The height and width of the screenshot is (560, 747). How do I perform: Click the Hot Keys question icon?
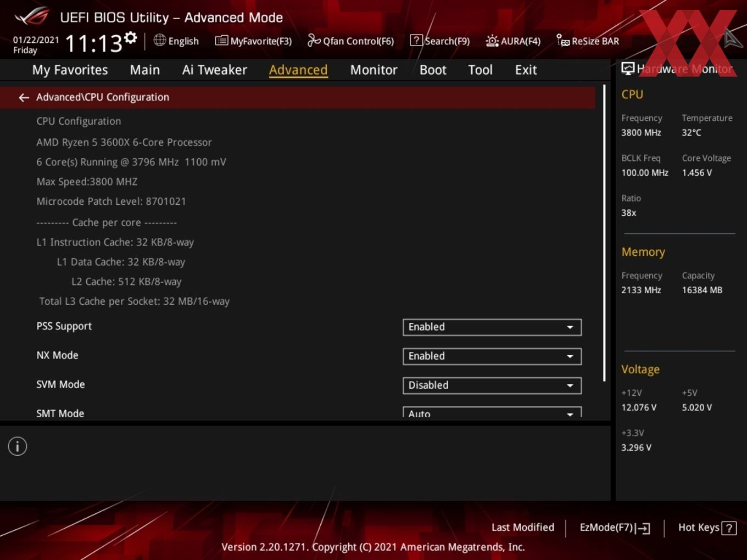tap(729, 528)
